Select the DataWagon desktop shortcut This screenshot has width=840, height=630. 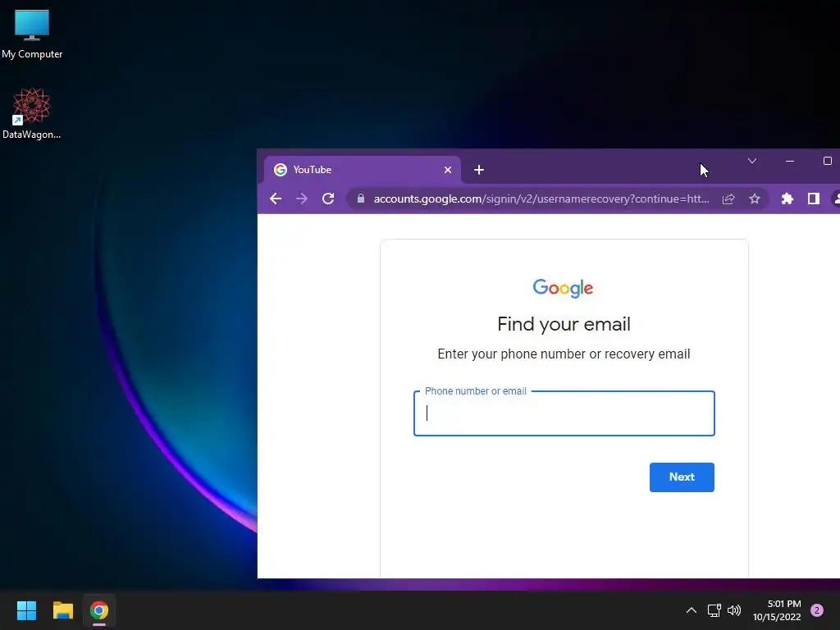(x=32, y=113)
